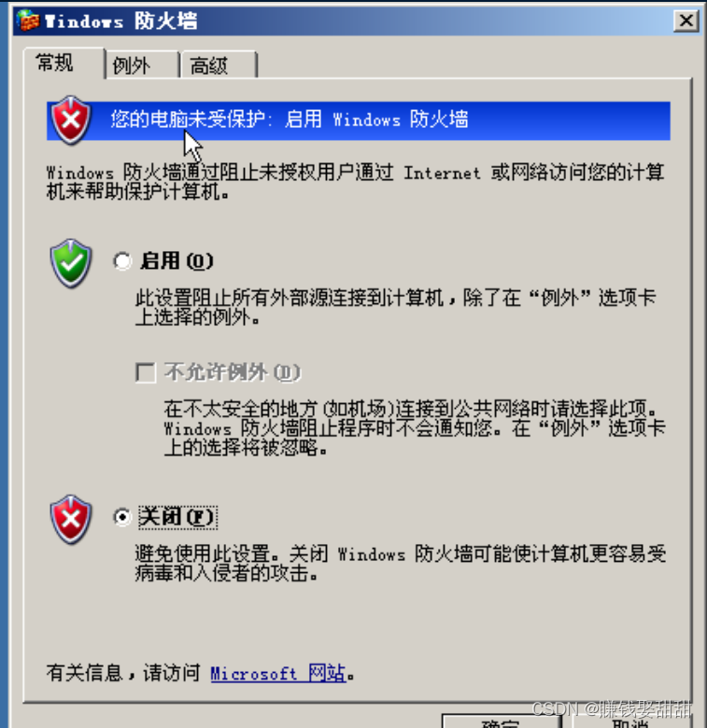This screenshot has width=707, height=728.
Task: Click the red X shield beside 关闭
Action: 71,519
